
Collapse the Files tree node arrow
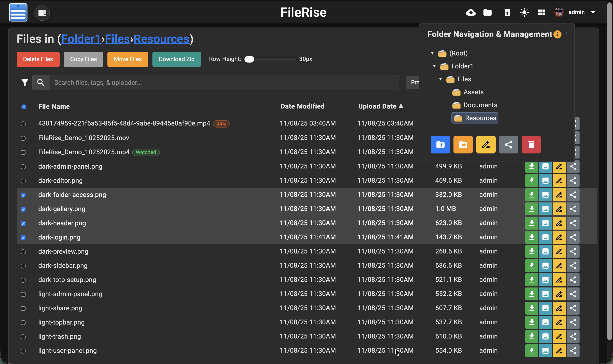point(440,79)
